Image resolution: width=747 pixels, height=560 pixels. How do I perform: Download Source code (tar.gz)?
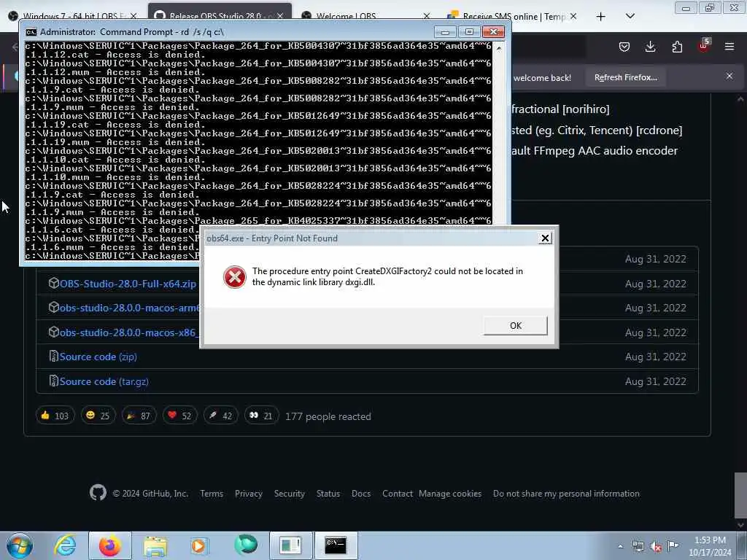[104, 381]
